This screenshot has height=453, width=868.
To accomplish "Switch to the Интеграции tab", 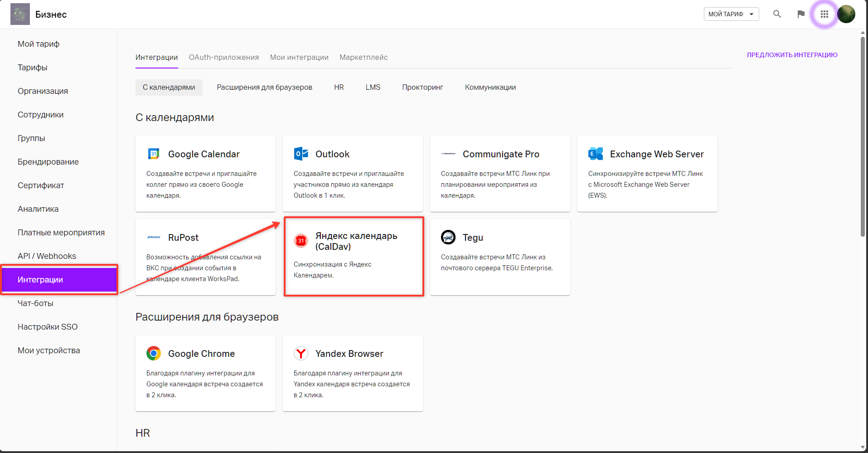I will (157, 58).
